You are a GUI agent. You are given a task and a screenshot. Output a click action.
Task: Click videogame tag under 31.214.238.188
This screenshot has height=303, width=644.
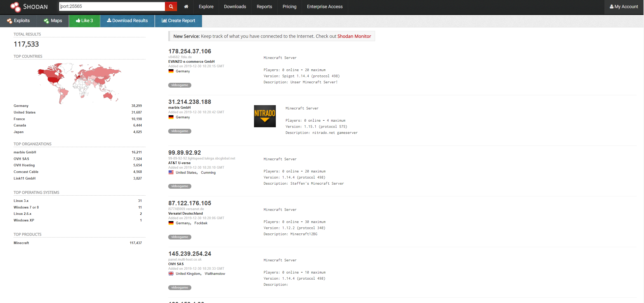[180, 131]
